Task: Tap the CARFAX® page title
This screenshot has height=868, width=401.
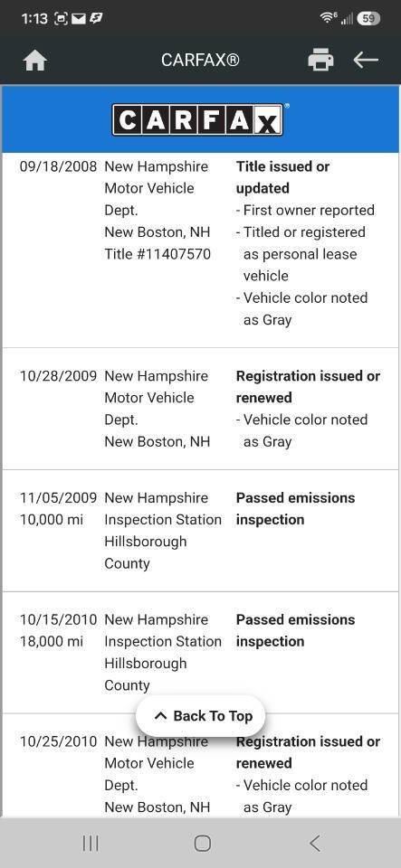Action: click(x=200, y=60)
